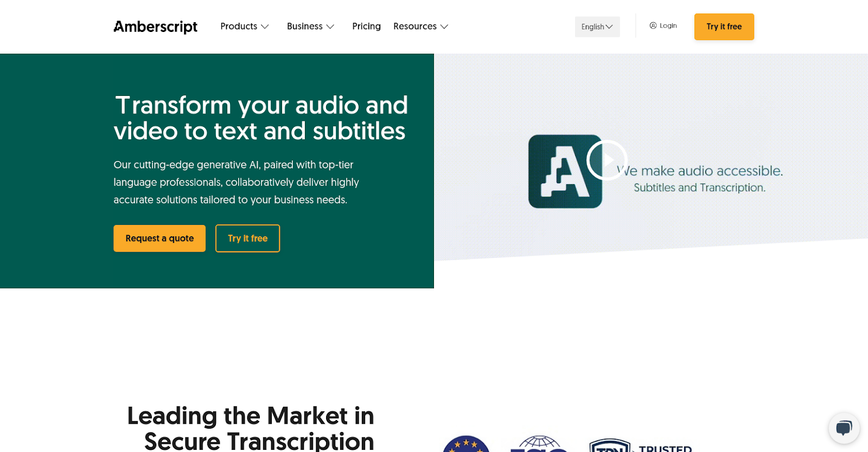This screenshot has height=452, width=868.
Task: Click the Request a quote button
Action: pyautogui.click(x=159, y=238)
